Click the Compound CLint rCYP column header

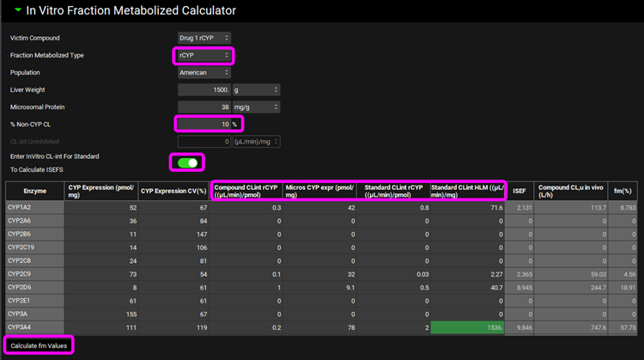(246, 192)
